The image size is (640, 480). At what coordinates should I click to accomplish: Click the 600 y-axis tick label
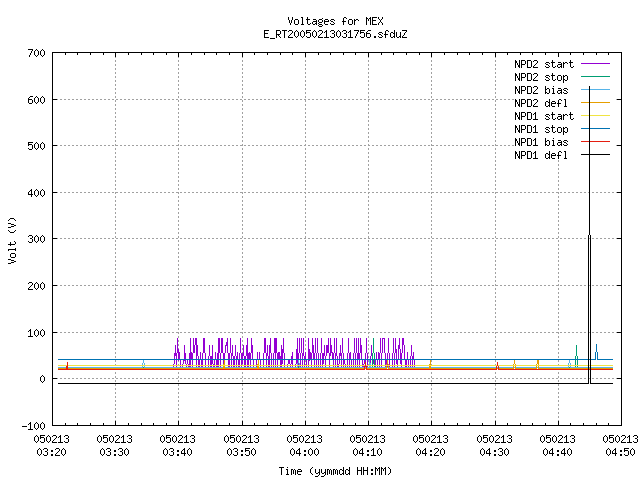click(37, 100)
